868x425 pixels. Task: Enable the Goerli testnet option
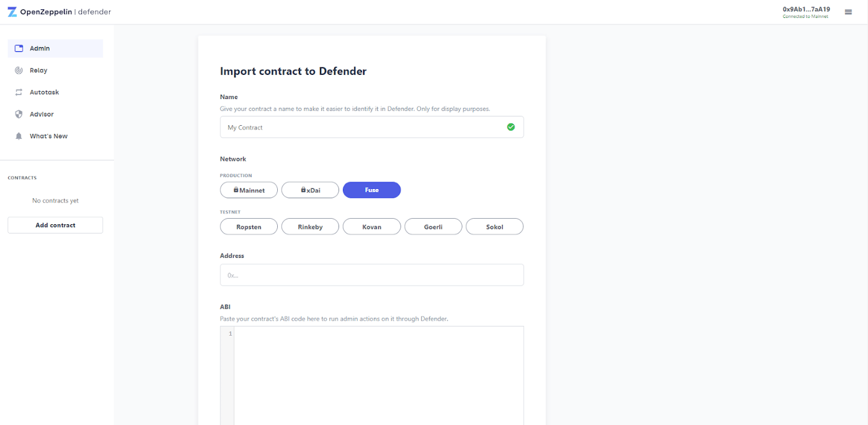[x=433, y=226]
